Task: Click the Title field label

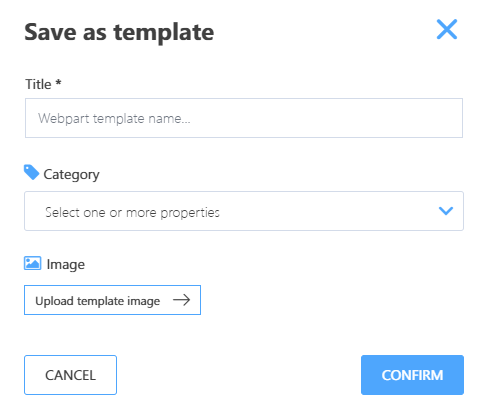Action: (x=38, y=84)
